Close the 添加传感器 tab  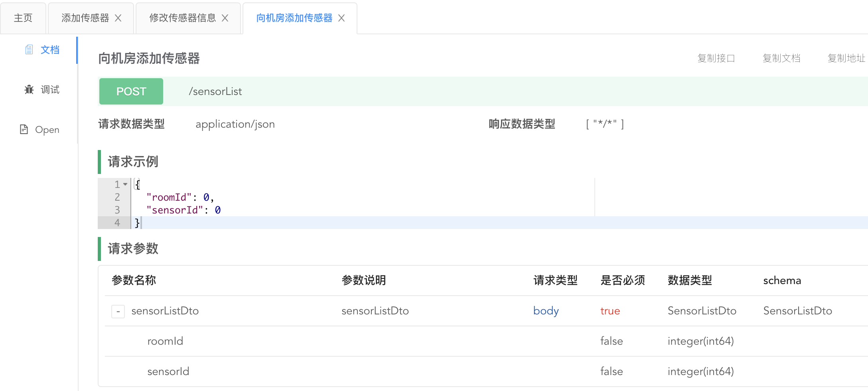pyautogui.click(x=118, y=18)
